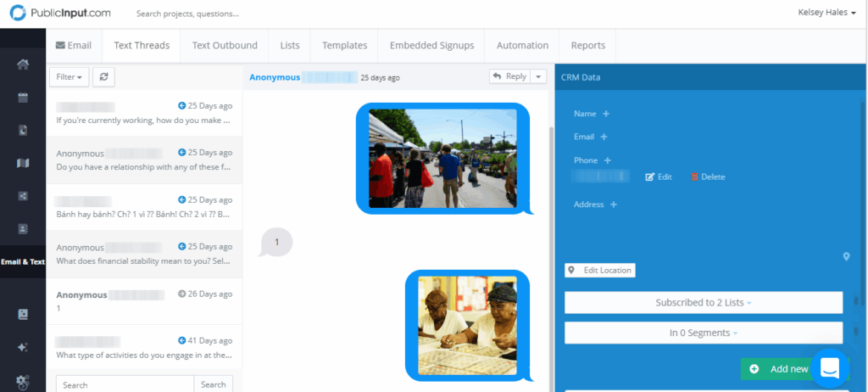Click the plus icon beside Address

tap(613, 204)
